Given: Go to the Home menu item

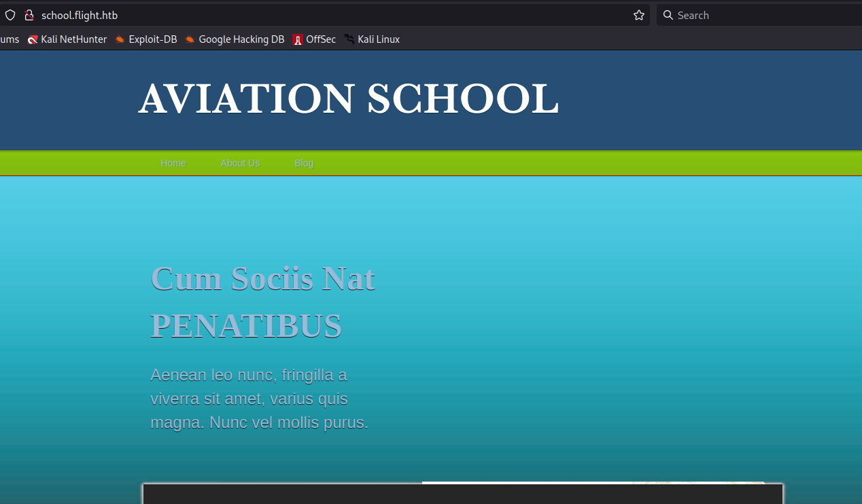Looking at the screenshot, I should point(173,163).
